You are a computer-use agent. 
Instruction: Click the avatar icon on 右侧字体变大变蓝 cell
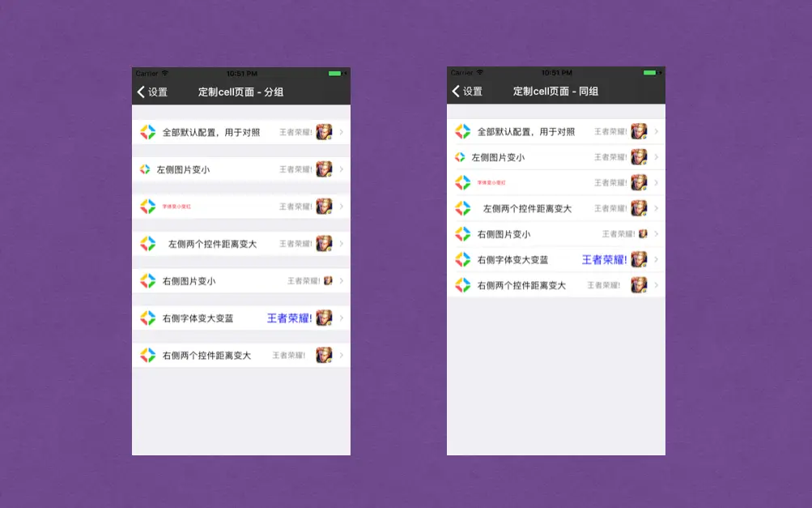[x=323, y=318]
